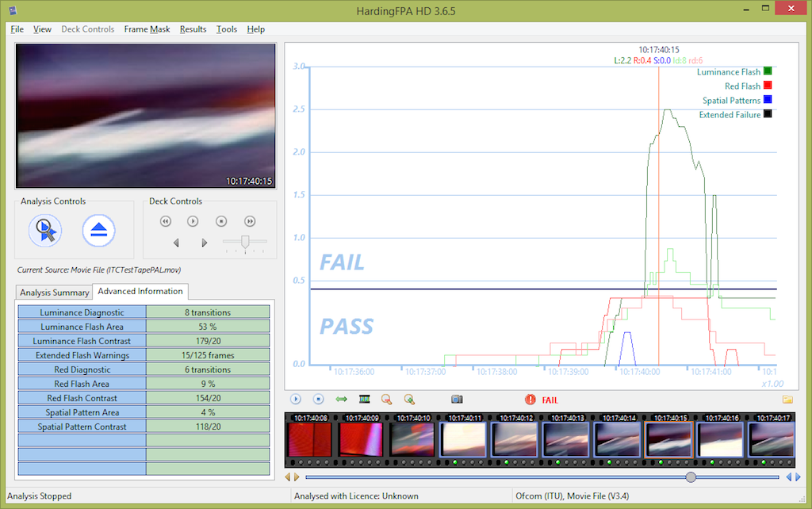Viewport: 812px width, 509px height.
Task: Click the '118/20' spatial pattern contrast value
Action: pos(208,427)
